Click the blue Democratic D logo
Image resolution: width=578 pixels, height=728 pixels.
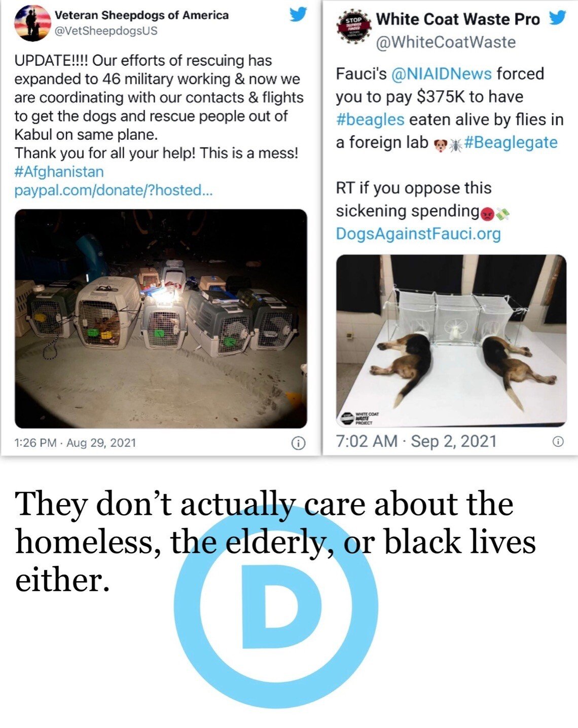click(276, 607)
